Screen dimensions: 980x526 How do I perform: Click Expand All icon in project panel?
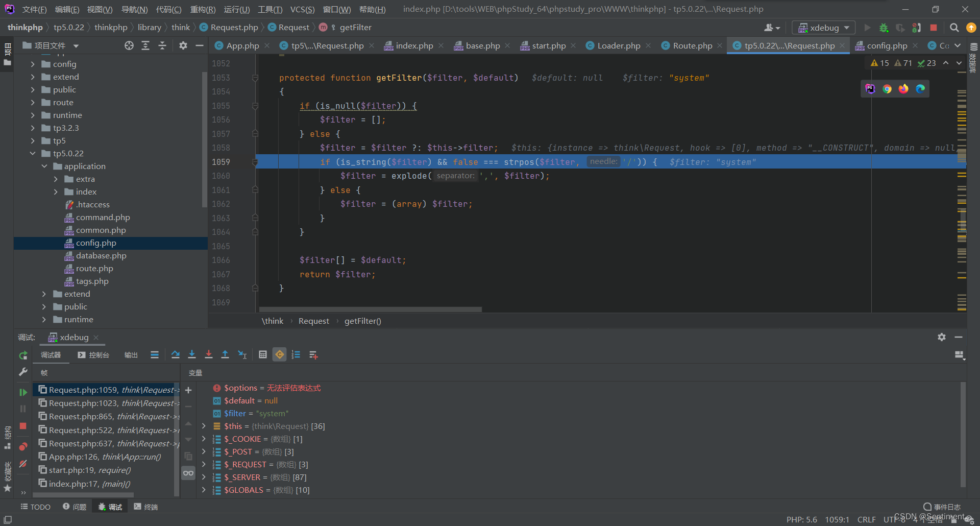click(145, 45)
